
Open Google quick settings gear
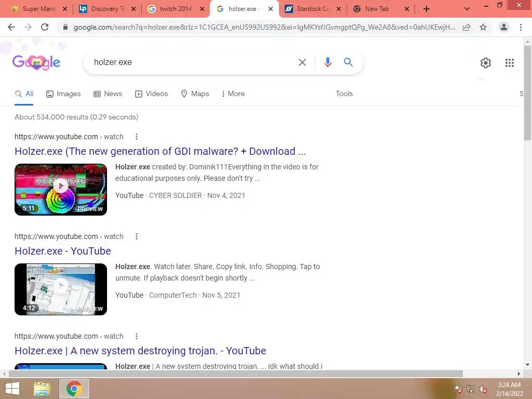click(486, 63)
